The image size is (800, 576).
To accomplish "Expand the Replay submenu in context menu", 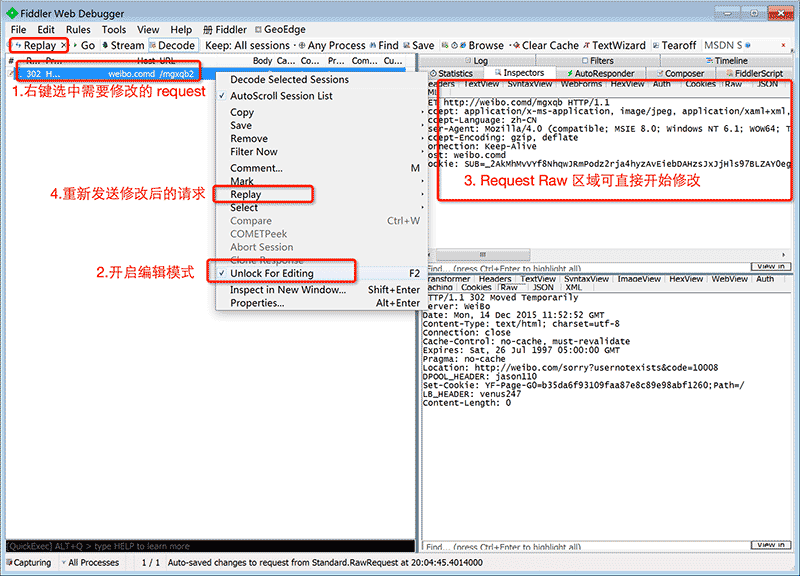I will click(x=246, y=194).
